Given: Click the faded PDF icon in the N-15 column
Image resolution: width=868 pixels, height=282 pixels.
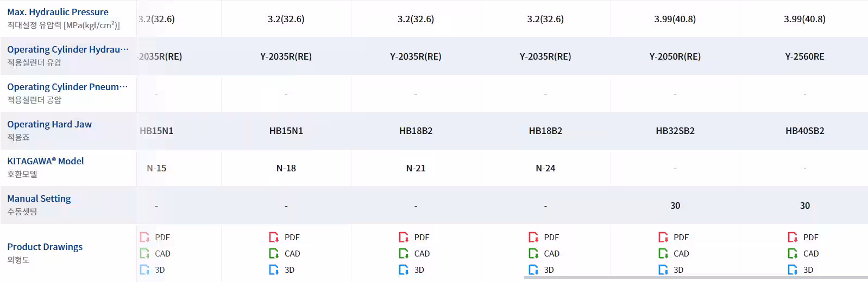Looking at the screenshot, I should 144,238.
